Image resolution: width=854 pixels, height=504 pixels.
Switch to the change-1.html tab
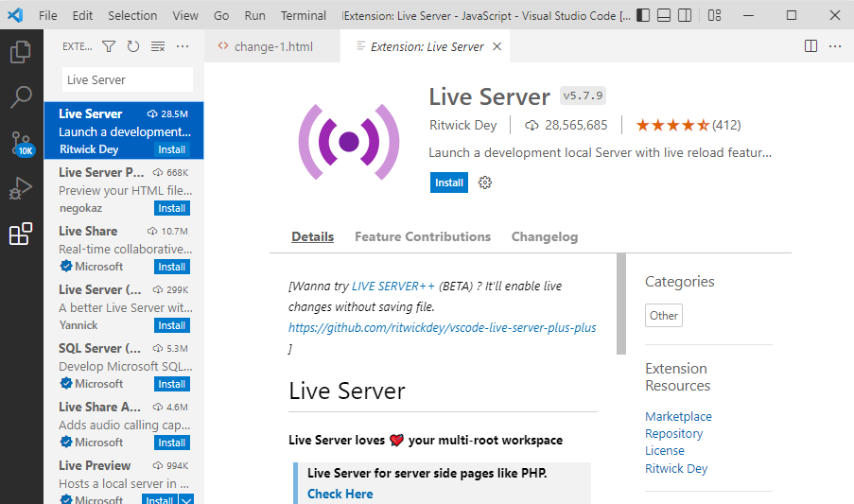(272, 47)
